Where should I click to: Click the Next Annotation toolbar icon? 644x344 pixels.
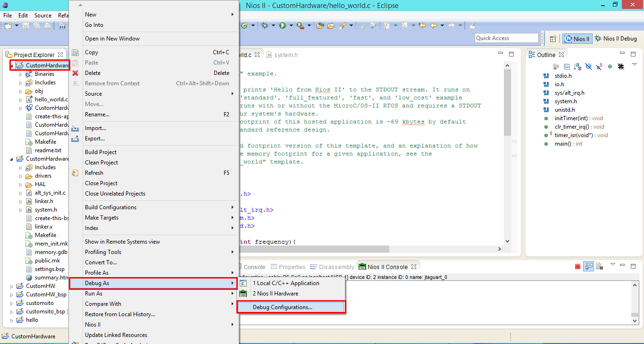386,25
